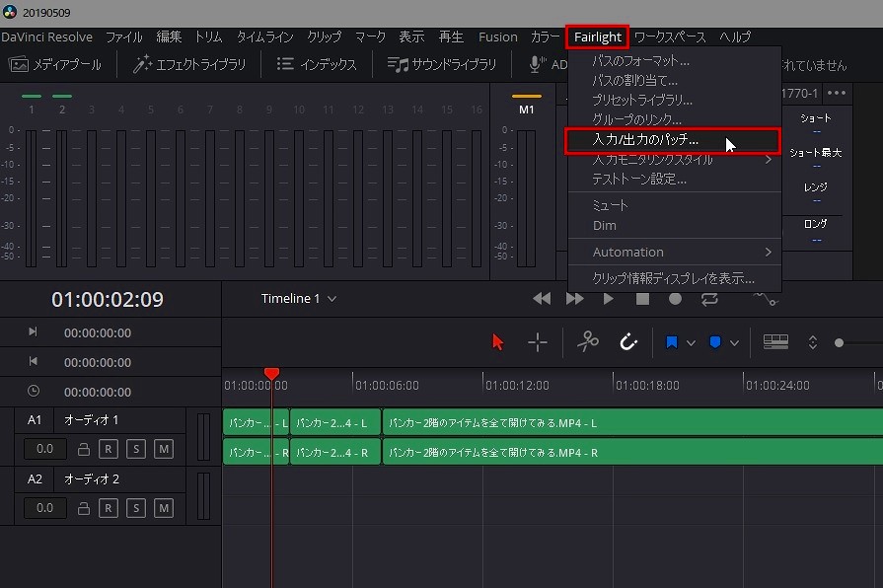Image resolution: width=883 pixels, height=588 pixels.
Task: Expand the flag color dropdown arrow
Action: pos(691,343)
